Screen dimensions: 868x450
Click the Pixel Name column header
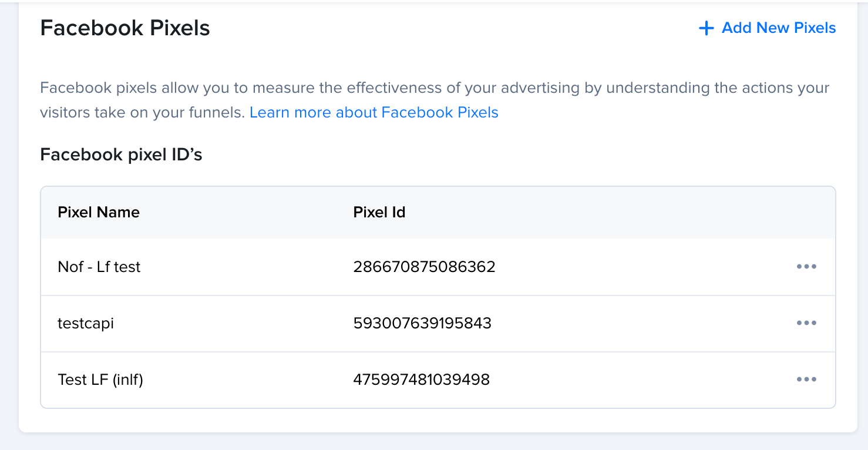coord(99,213)
